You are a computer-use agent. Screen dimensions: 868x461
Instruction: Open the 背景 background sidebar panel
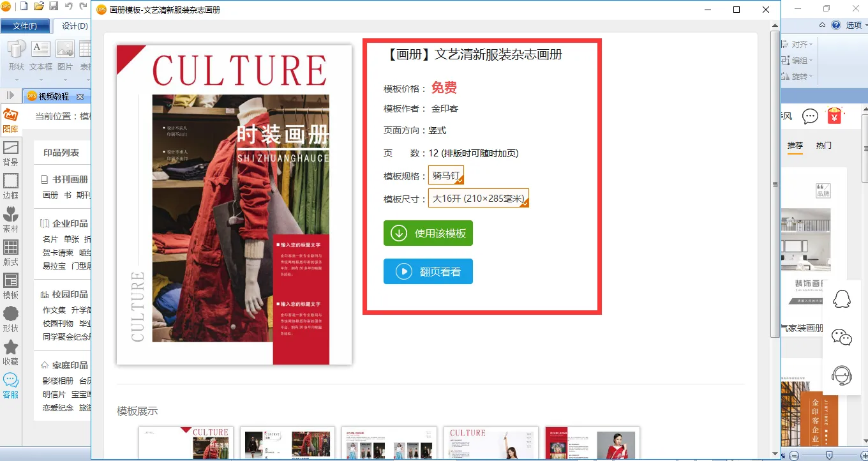10,153
